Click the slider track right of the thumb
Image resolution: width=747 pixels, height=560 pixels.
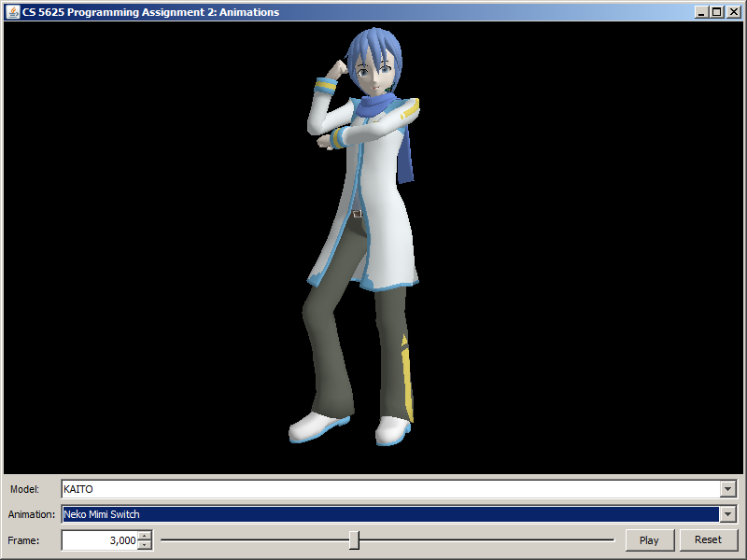pos(486,540)
